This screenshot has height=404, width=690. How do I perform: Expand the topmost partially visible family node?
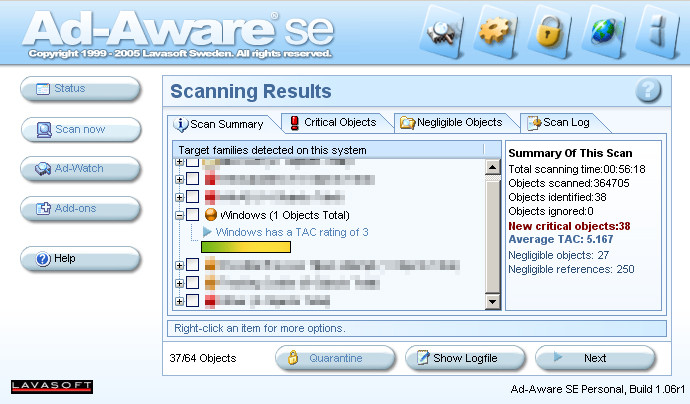click(x=179, y=162)
